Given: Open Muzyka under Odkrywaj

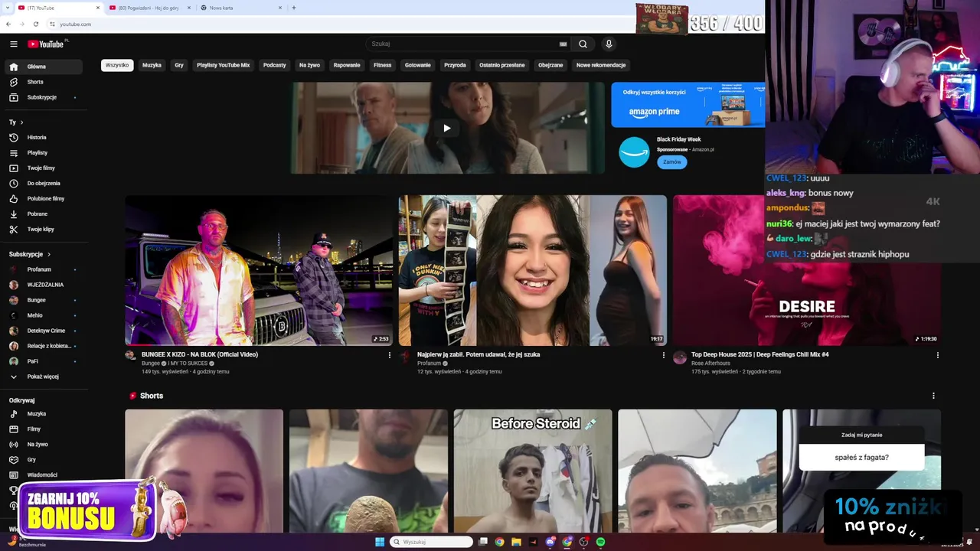Looking at the screenshot, I should [44, 414].
